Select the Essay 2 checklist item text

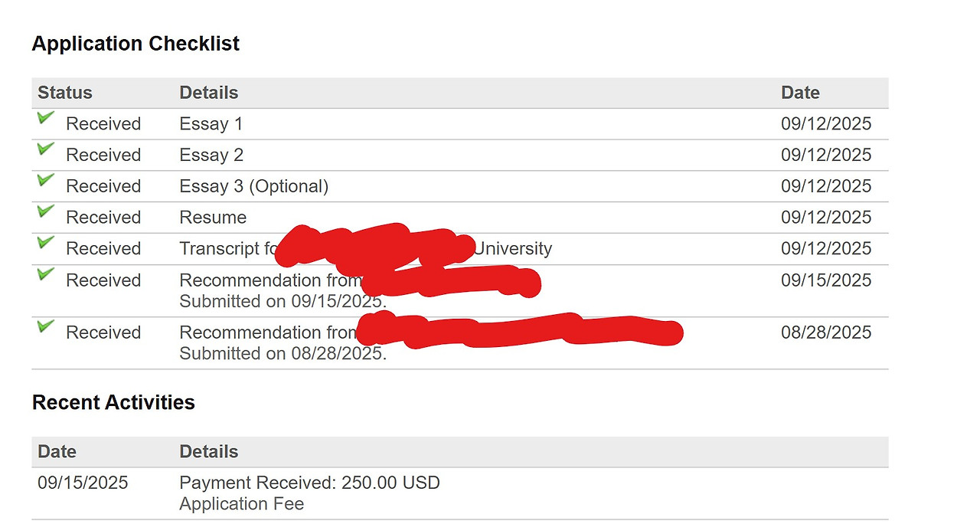pos(211,156)
